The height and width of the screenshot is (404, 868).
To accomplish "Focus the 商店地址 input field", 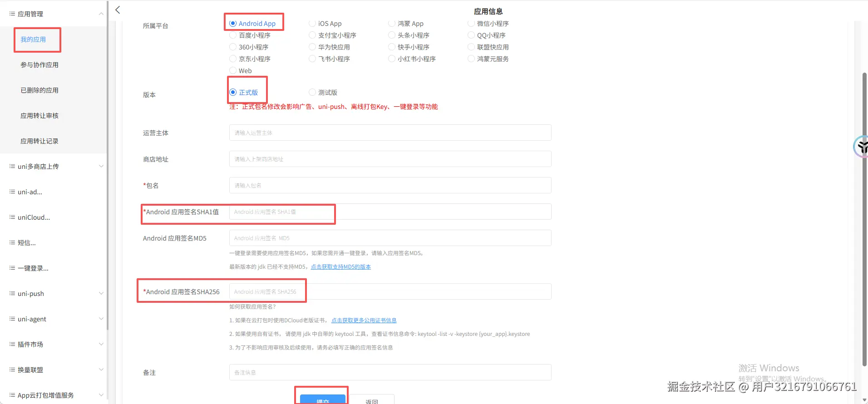I will [390, 159].
